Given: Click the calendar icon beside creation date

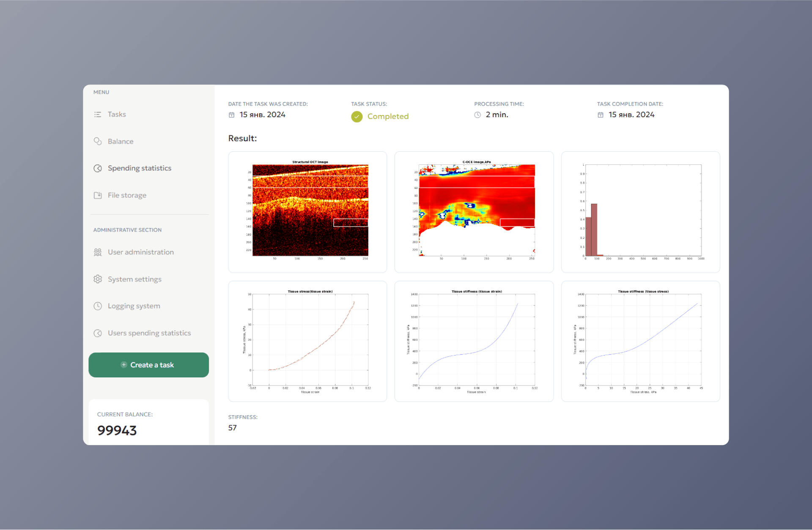Looking at the screenshot, I should (x=231, y=115).
